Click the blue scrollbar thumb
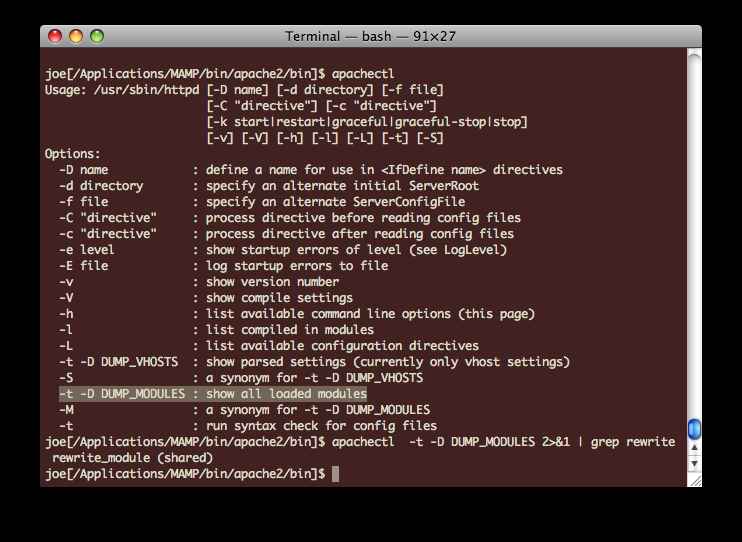The width and height of the screenshot is (742, 542). (x=694, y=429)
